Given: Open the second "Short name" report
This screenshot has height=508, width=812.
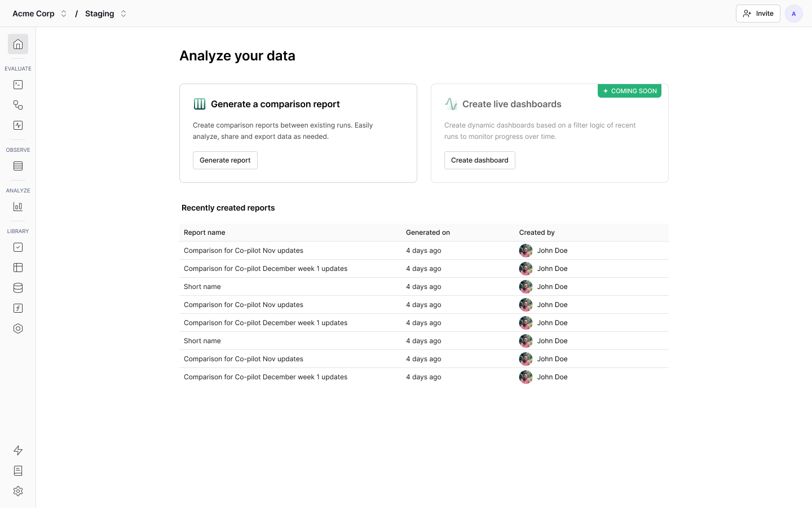Looking at the screenshot, I should (x=202, y=341).
